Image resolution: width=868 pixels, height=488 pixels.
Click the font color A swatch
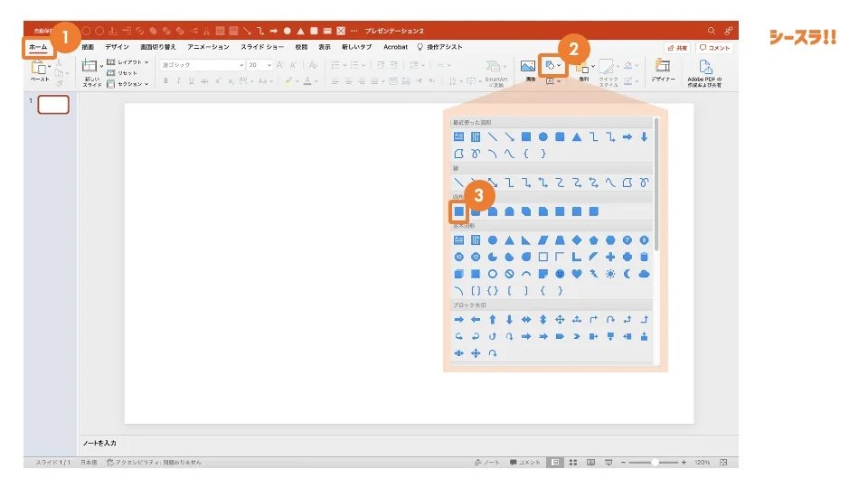pyautogui.click(x=307, y=80)
